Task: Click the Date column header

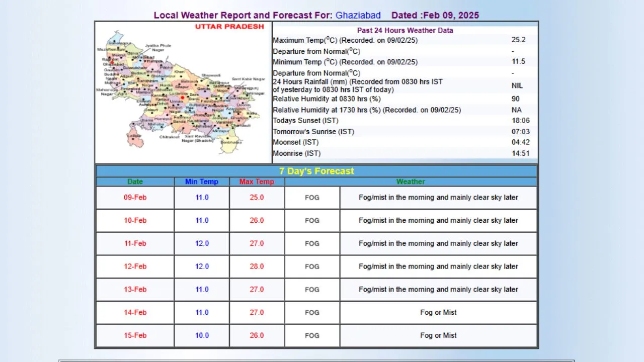Action: coord(135,182)
